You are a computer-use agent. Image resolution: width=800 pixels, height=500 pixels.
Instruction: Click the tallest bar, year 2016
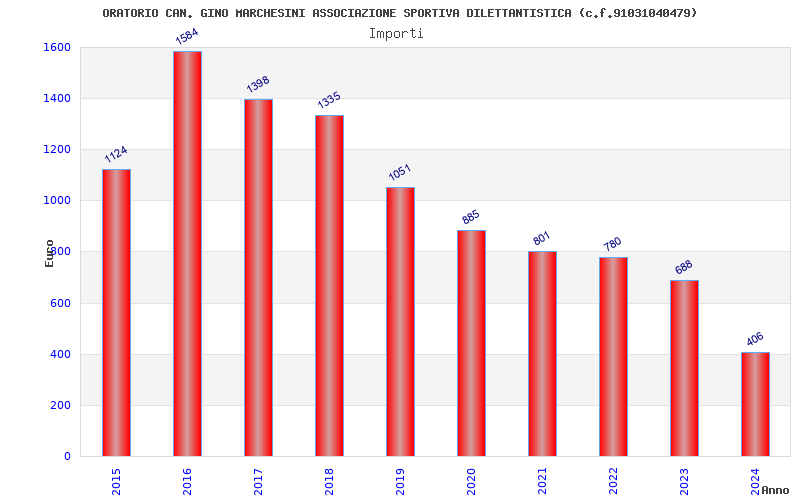point(187,254)
